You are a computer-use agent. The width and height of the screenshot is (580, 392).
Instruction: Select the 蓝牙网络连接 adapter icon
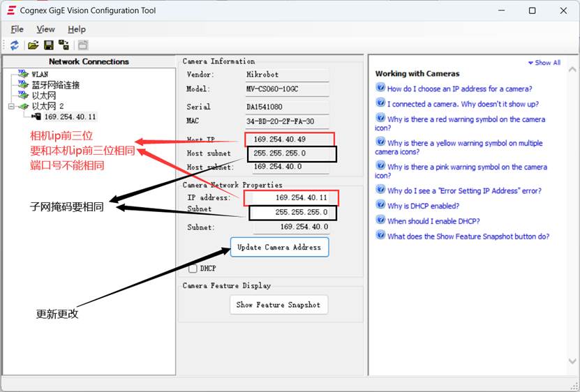click(23, 84)
